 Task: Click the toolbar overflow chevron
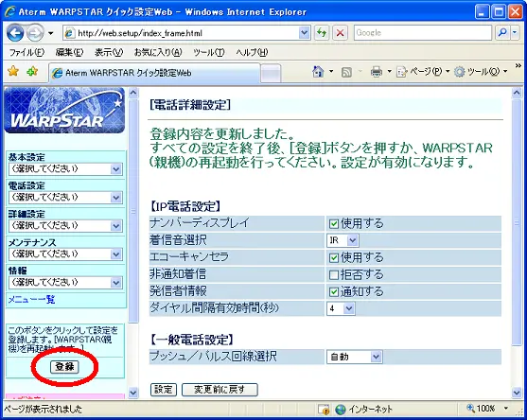point(518,66)
